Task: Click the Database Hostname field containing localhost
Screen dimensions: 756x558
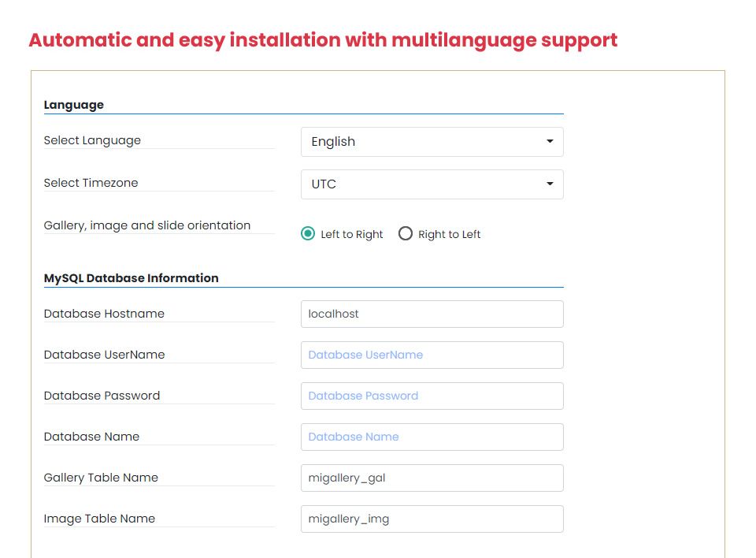Action: click(x=432, y=314)
